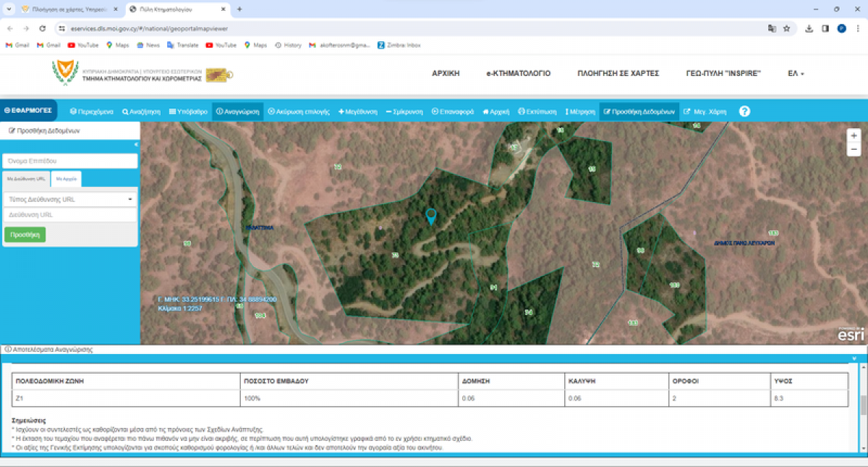Open the ΠΛΟΗΓΗΣΗ ΣΕ ΧΑΡΤΕΣ menu item
Image resolution: width=868 pixels, height=467 pixels.
pyautogui.click(x=618, y=73)
